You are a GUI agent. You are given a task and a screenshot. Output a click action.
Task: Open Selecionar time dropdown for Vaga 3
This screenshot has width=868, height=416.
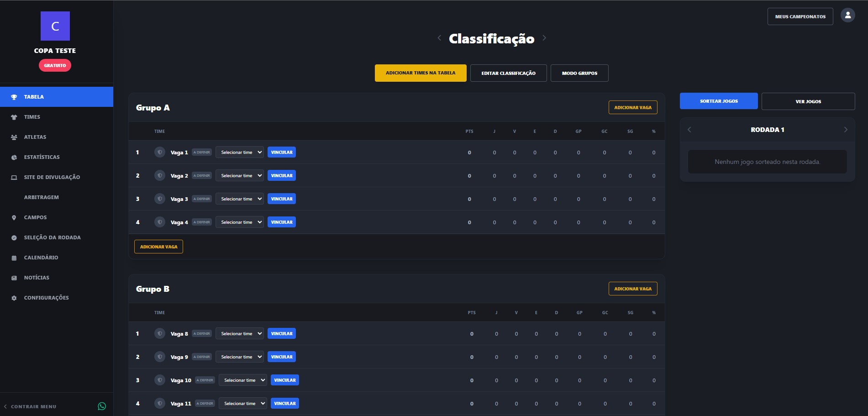[x=240, y=199]
